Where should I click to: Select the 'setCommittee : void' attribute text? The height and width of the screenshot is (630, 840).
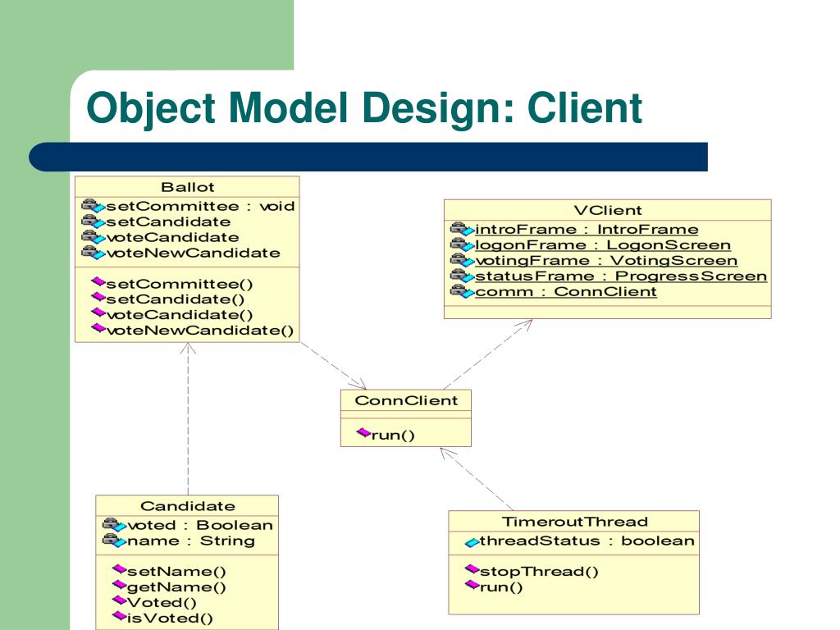200,206
